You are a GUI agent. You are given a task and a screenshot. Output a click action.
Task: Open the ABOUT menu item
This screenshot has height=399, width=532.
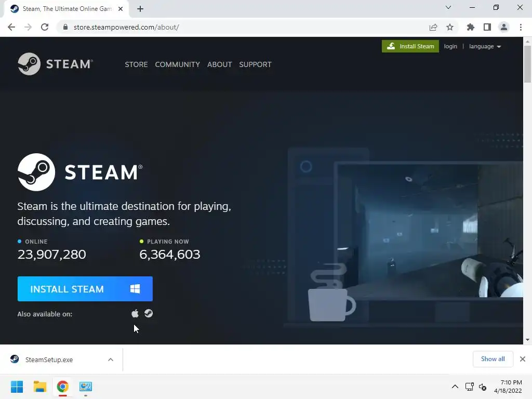pos(220,64)
